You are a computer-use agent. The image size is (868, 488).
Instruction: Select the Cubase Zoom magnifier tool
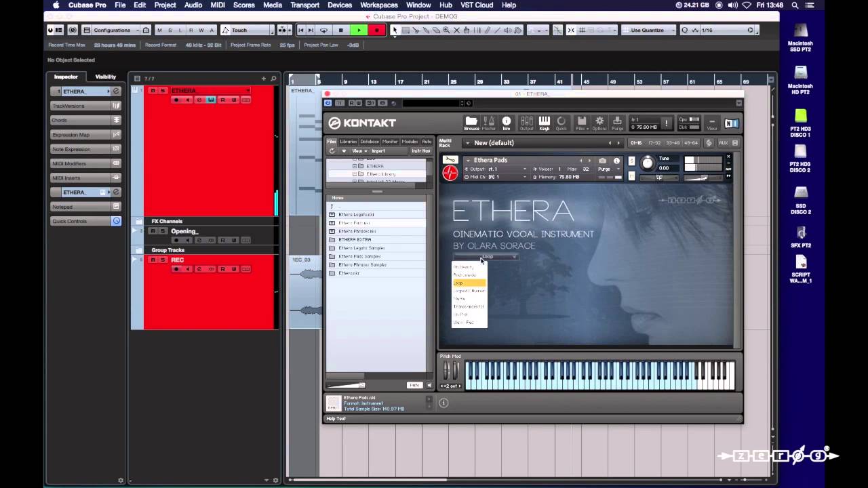click(446, 30)
